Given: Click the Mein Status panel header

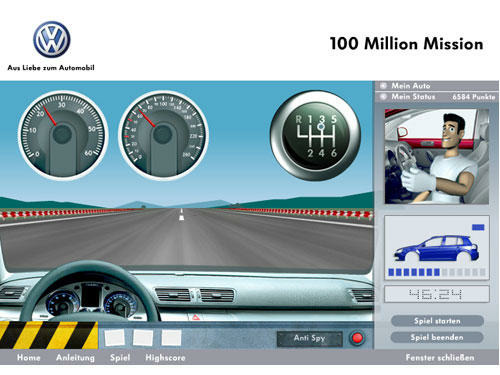Looking at the screenshot, I should pos(437,97).
